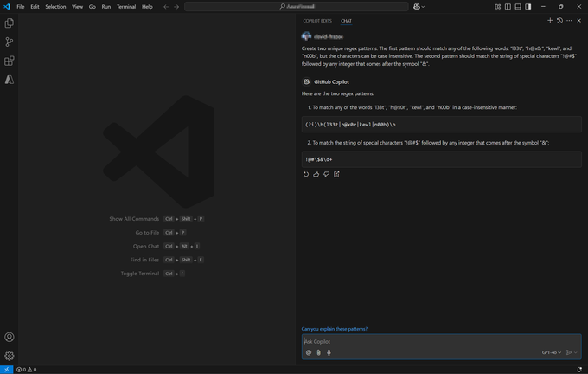Screen dimensions: 588x374
Task: Click the Open Chat shortcut hint
Action: point(166,247)
